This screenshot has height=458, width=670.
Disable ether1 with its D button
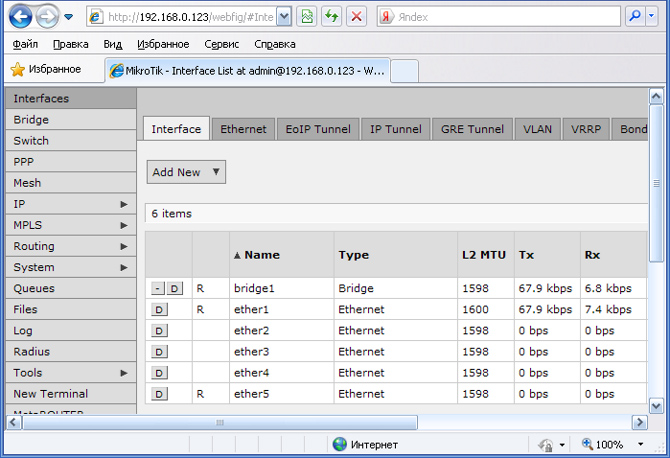click(x=159, y=310)
